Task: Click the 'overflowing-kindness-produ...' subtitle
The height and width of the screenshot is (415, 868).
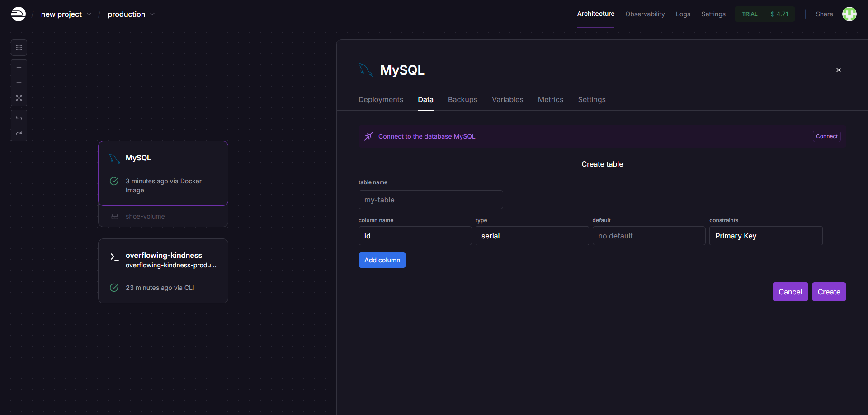Action: tap(171, 265)
